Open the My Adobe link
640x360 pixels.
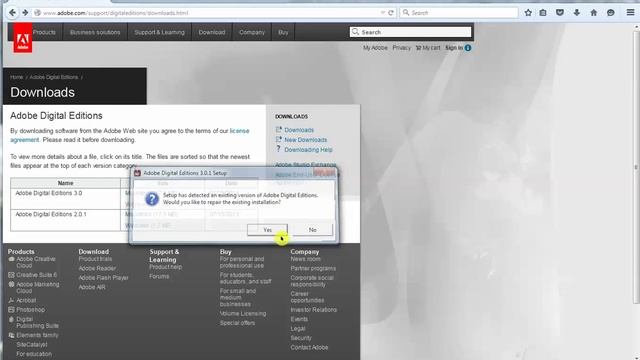[375, 48]
